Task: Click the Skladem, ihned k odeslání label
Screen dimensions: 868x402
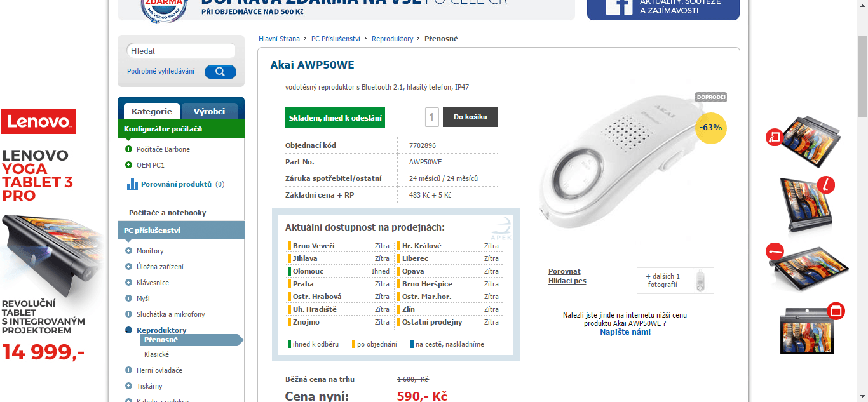Action: tap(336, 117)
